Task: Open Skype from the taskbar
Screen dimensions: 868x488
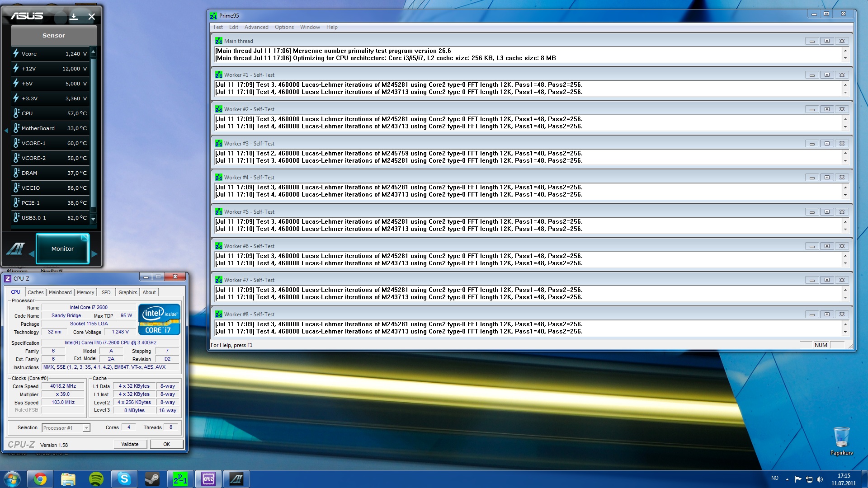Action: tap(124, 479)
